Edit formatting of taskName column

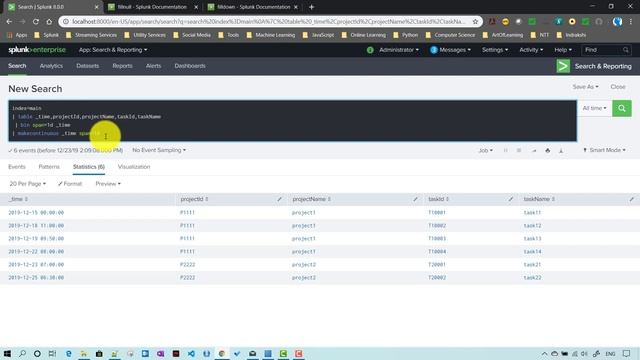pyautogui.click(x=631, y=199)
